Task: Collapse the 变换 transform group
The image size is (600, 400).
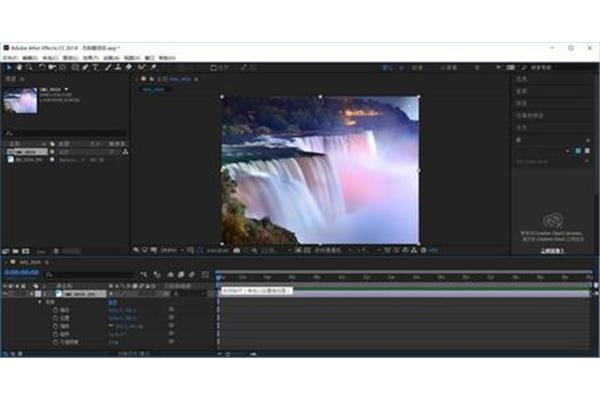Action: (x=40, y=302)
